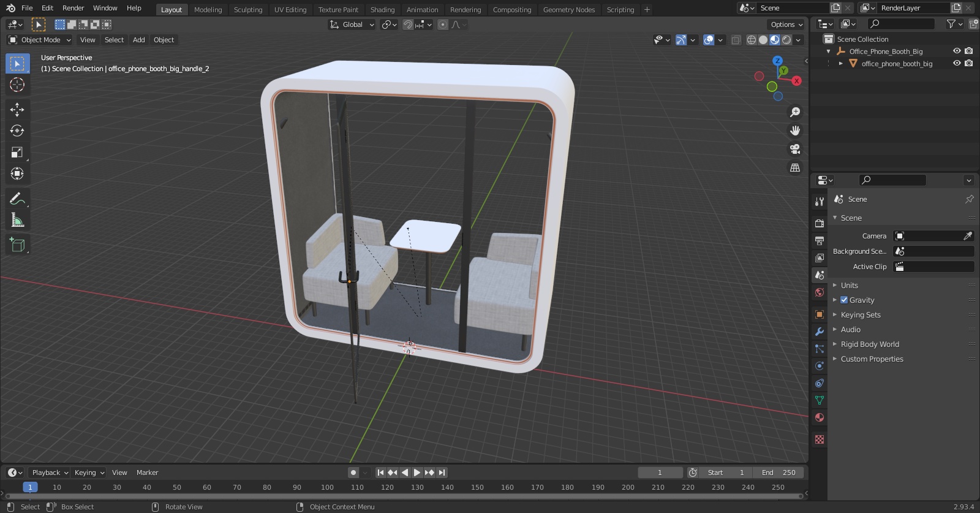Activate the Scale tool
The height and width of the screenshot is (513, 980).
click(x=17, y=152)
